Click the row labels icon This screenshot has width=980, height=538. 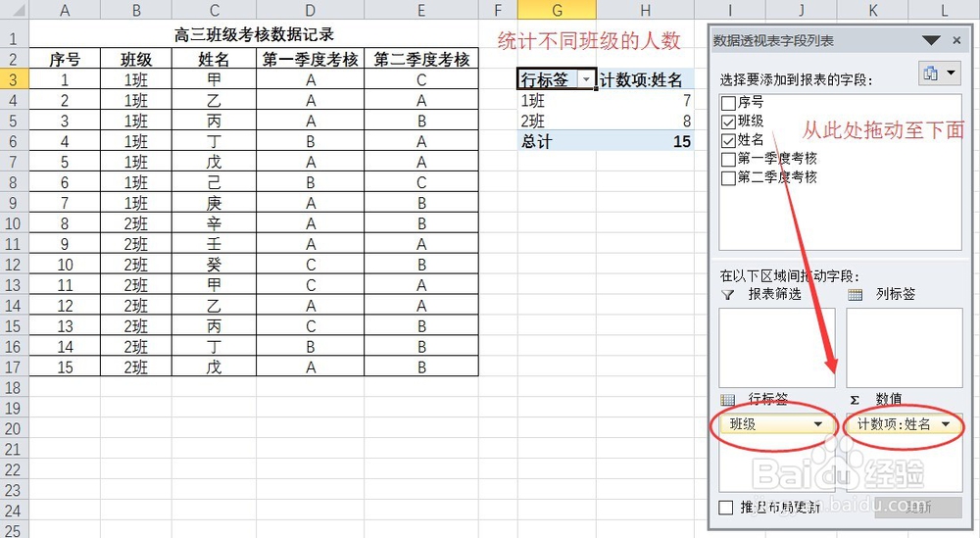tap(727, 399)
